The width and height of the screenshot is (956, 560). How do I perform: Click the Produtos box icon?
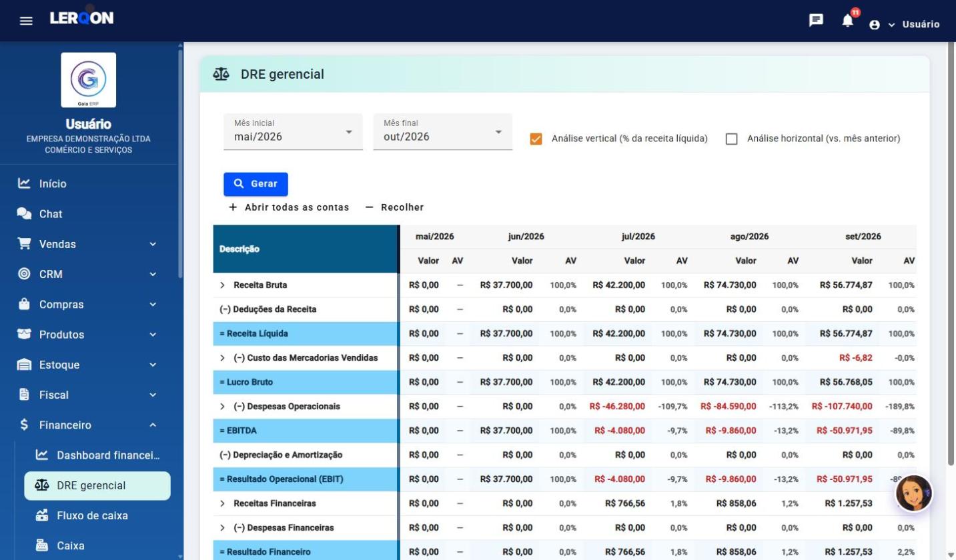pyautogui.click(x=24, y=334)
